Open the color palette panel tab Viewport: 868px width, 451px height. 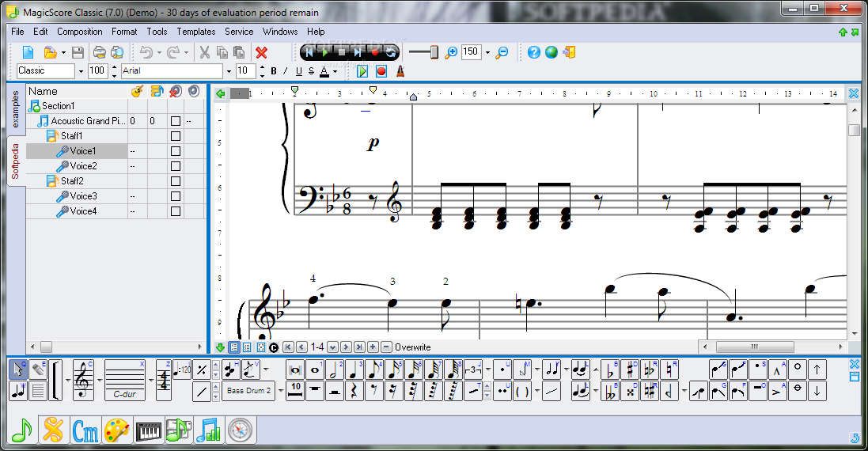coord(117,430)
